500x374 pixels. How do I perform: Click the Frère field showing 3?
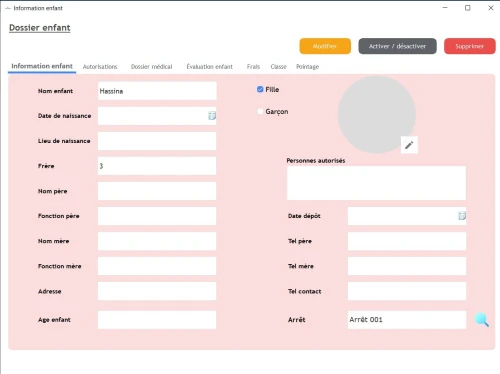point(157,166)
